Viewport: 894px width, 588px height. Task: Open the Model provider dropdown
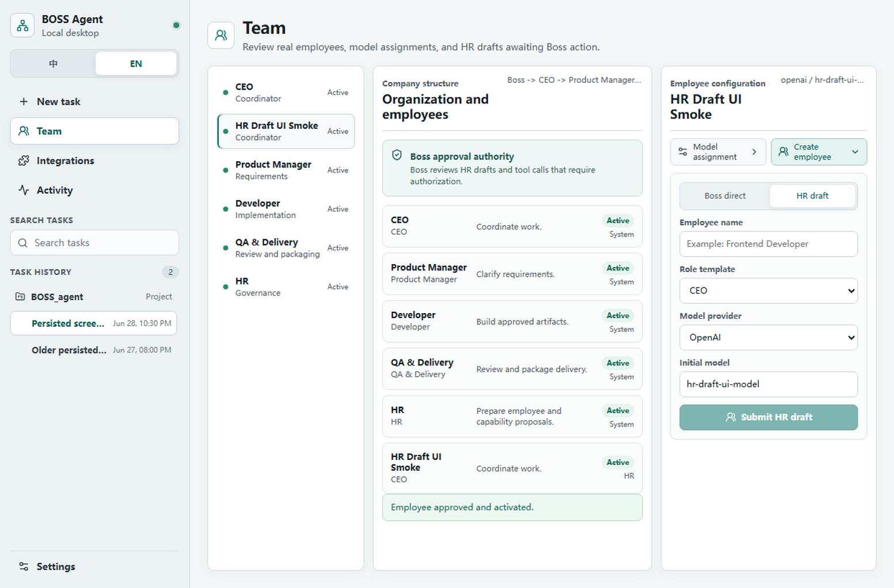[769, 338]
